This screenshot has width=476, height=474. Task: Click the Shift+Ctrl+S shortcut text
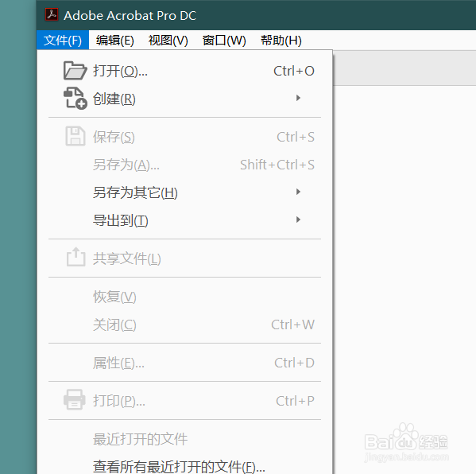(277, 165)
